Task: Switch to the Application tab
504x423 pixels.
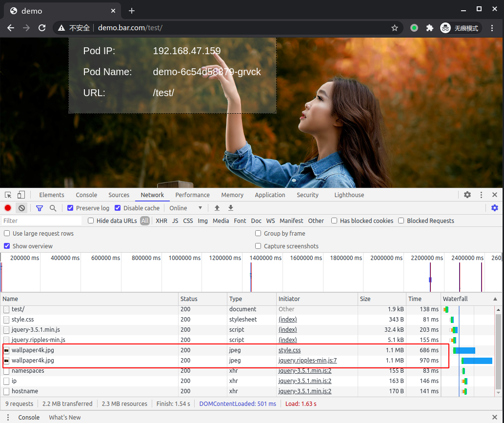Action: 270,195
